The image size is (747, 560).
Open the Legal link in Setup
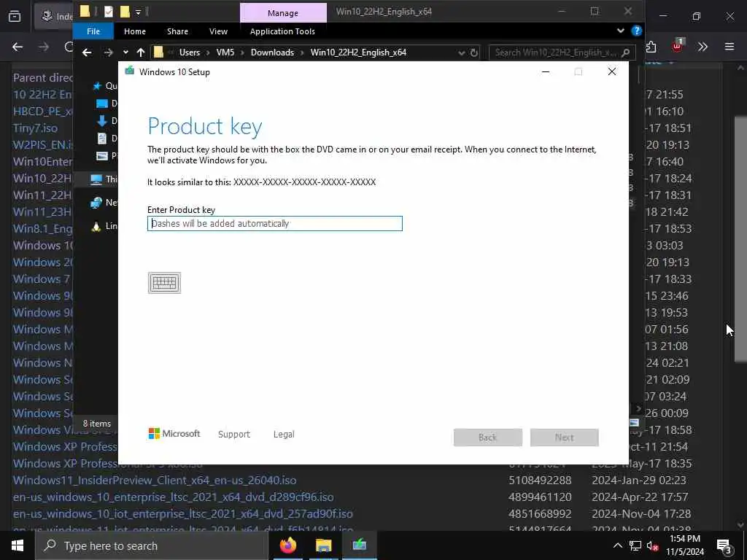click(284, 435)
